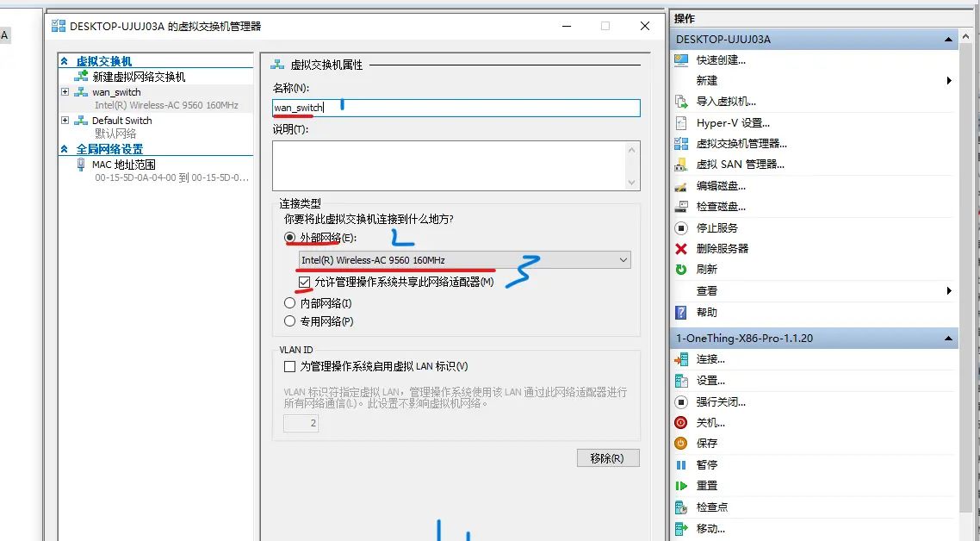Select the 新建虚拟网络交换机 tree item text

(x=139, y=77)
